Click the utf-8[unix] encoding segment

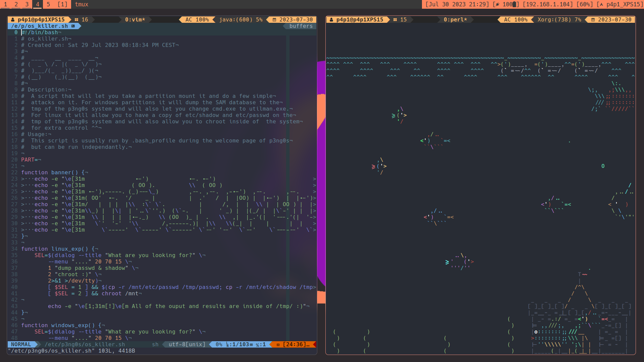pos(187,345)
